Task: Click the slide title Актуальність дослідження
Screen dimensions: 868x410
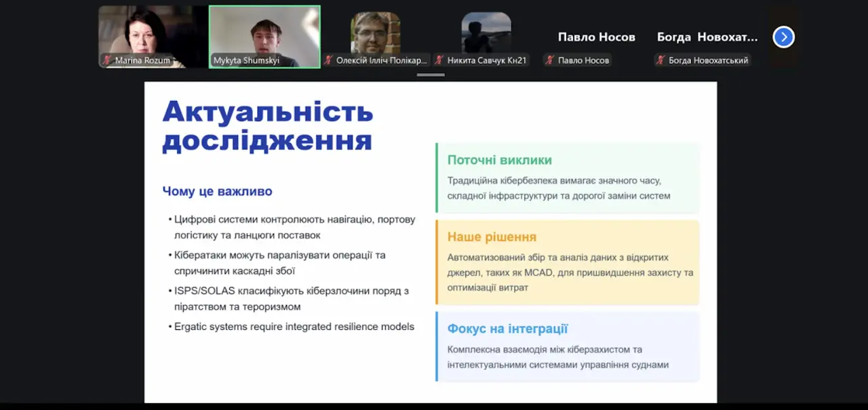Action: tap(268, 126)
